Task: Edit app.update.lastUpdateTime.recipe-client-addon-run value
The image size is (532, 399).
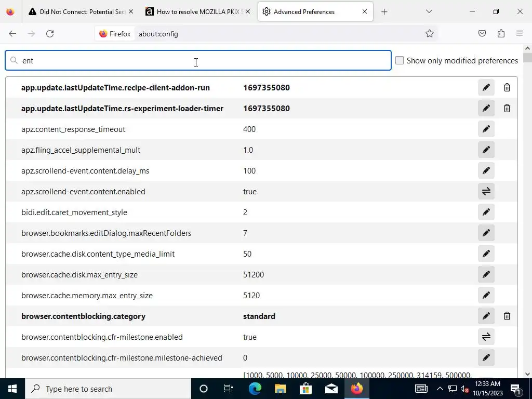Action: (x=486, y=87)
